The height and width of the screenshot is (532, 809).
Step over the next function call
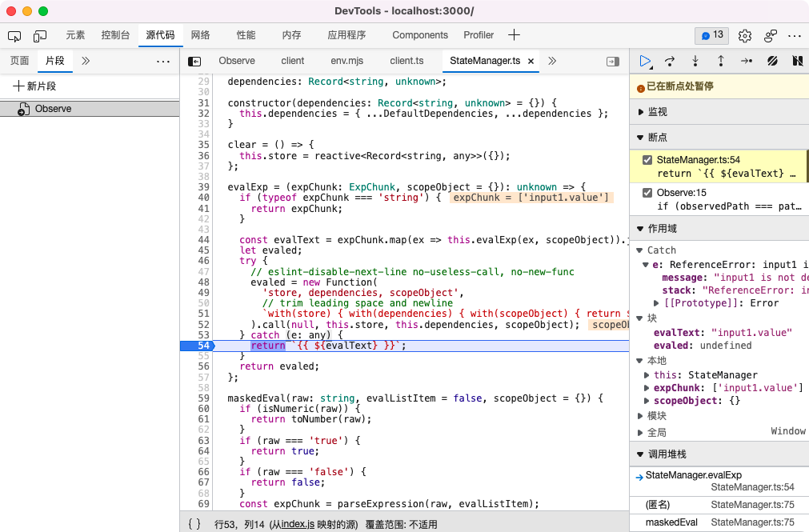coord(671,61)
